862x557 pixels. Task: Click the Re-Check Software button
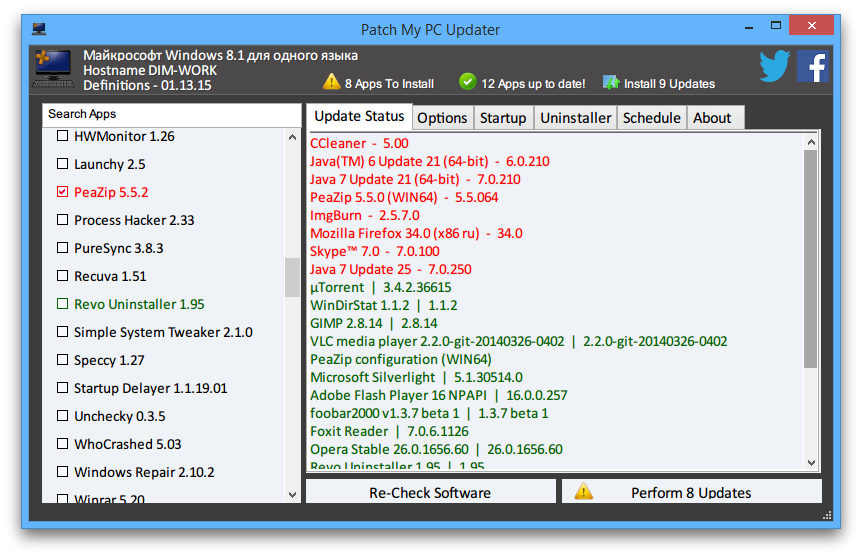(430, 492)
